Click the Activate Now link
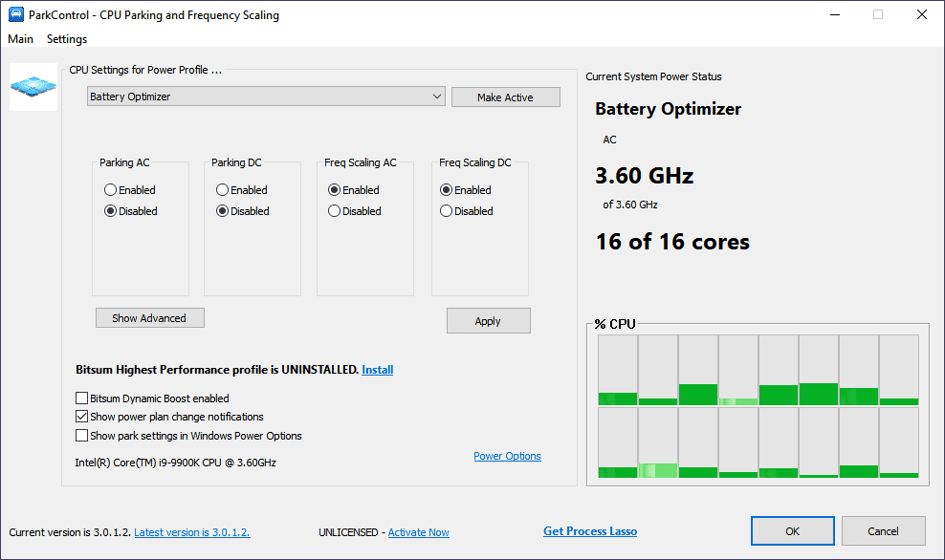 coord(418,532)
